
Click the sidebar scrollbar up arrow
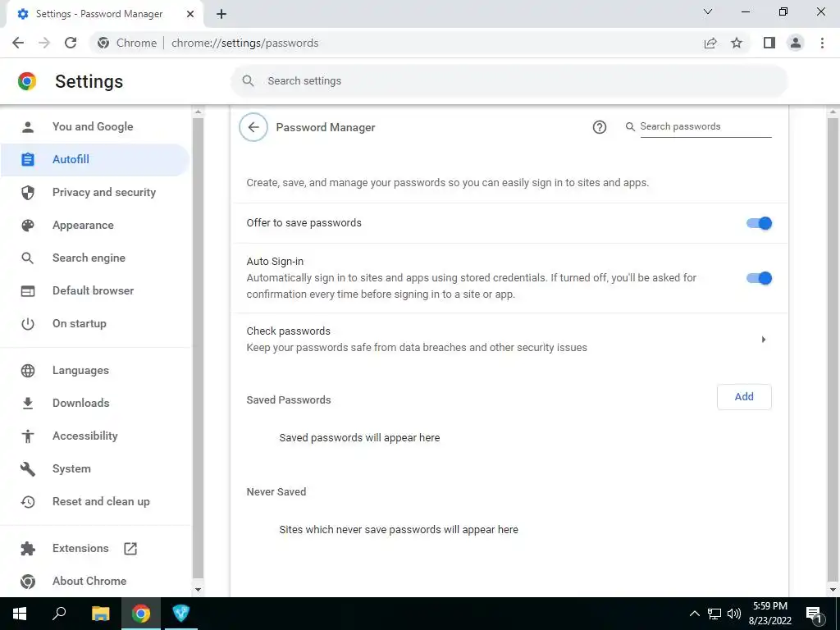tap(198, 112)
